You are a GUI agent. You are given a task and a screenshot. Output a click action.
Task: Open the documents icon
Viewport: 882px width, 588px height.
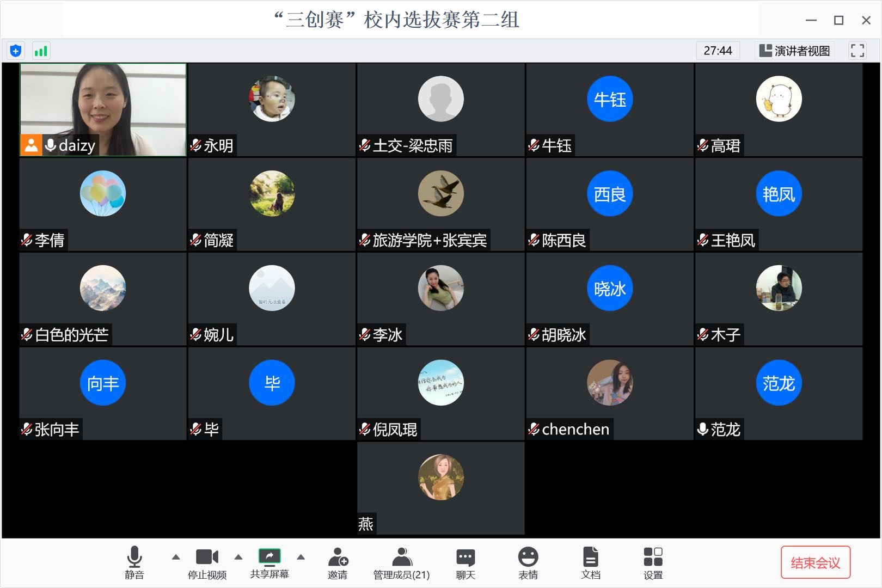590,563
